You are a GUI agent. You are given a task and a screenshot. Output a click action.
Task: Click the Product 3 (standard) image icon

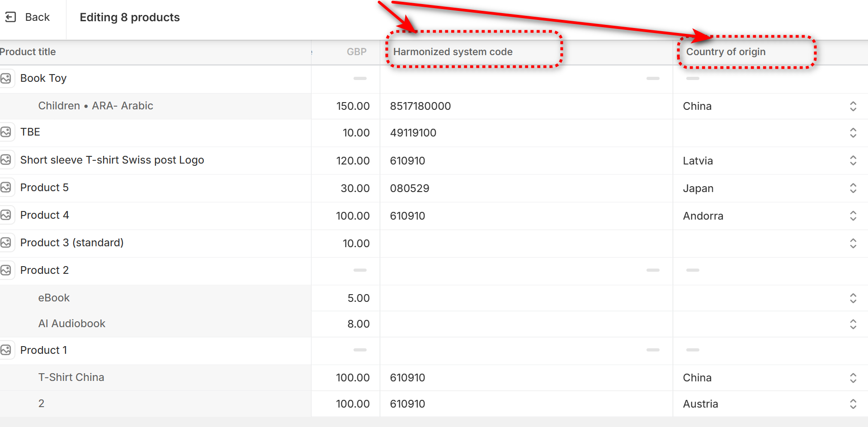tap(6, 243)
